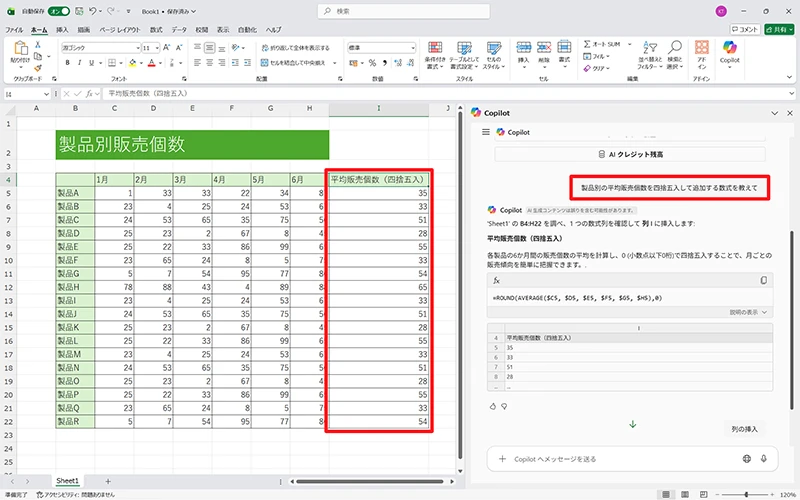Open Conditional Formatting (条件付き書式) in the ribbon

pos(435,53)
